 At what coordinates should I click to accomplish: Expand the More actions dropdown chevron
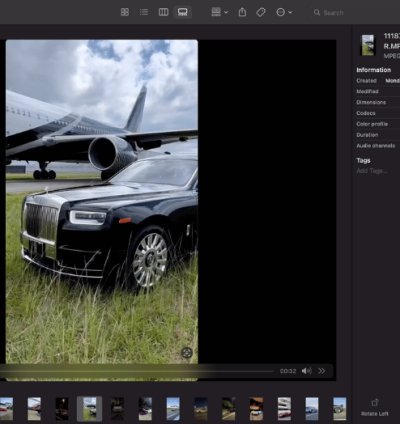(290, 12)
